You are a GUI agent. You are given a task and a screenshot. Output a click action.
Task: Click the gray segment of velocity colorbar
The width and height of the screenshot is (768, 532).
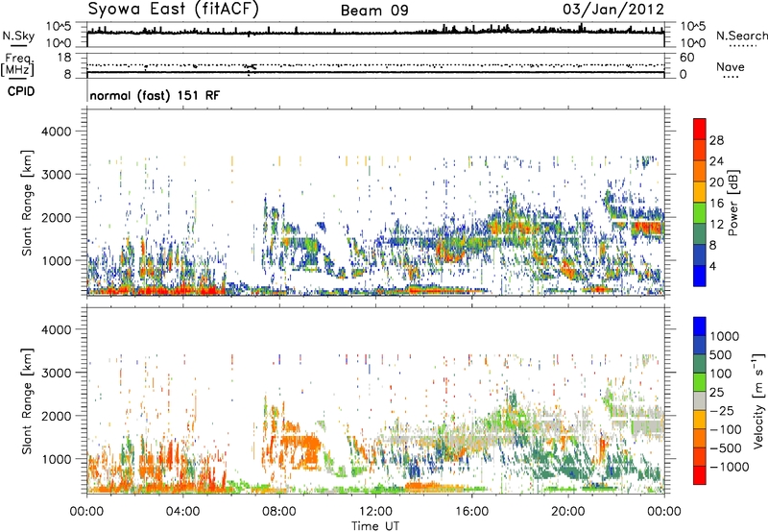(700, 401)
